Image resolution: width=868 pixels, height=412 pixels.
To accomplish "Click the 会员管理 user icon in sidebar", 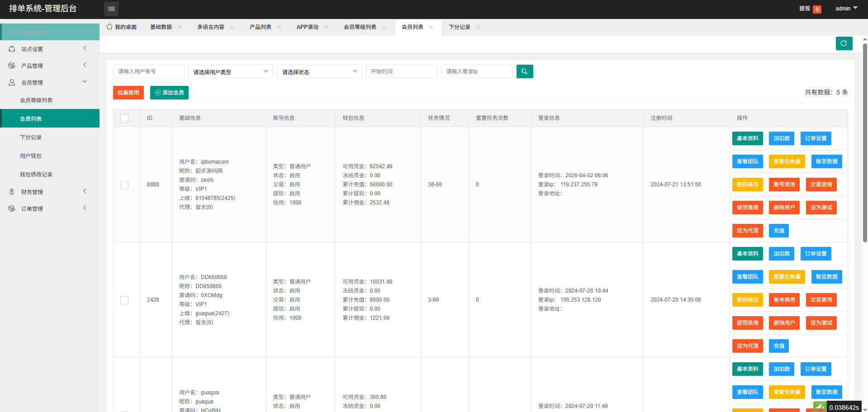I will (12, 82).
